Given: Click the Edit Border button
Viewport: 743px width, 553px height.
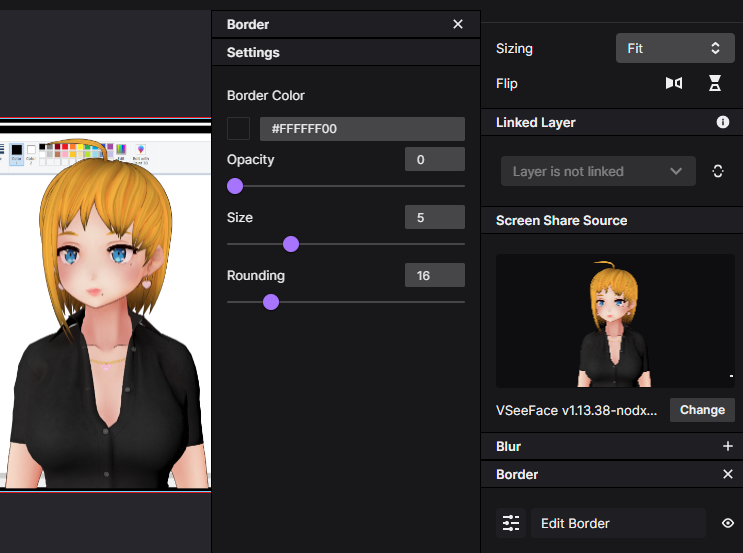Looking at the screenshot, I should [x=618, y=523].
